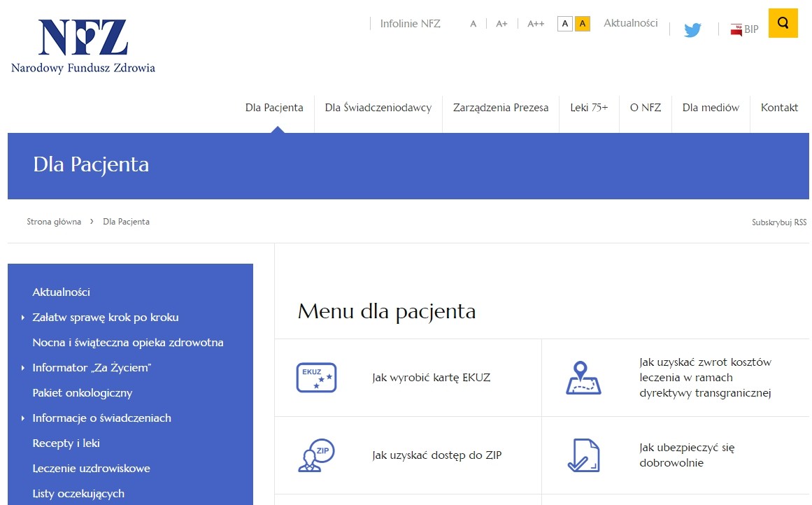This screenshot has width=812, height=505.
Task: Set larger font size A+
Action: tap(501, 24)
